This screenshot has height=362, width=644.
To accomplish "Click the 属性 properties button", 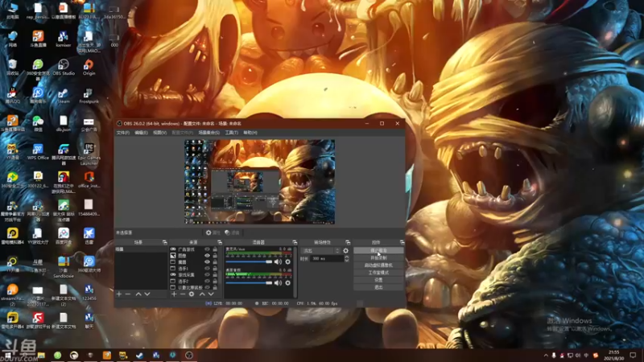I will point(213,232).
